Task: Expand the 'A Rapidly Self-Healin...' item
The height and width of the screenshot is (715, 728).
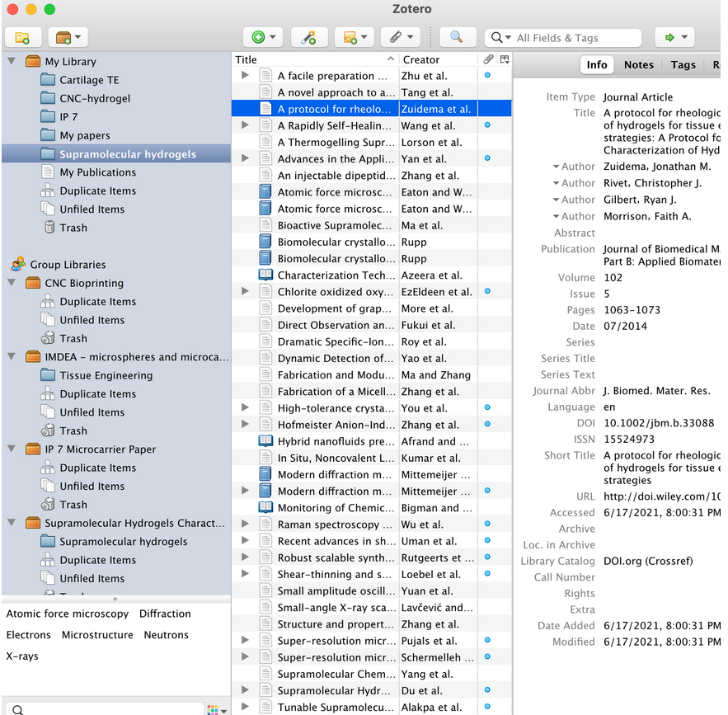Action: (245, 125)
